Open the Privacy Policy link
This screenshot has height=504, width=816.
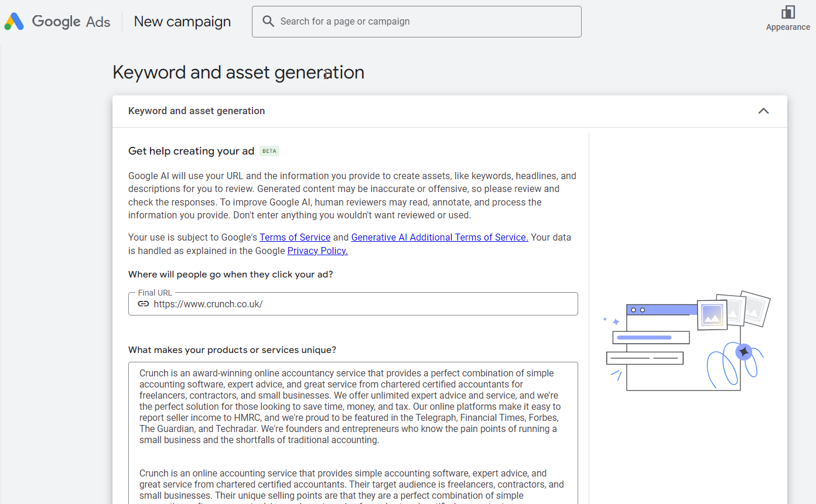point(317,251)
